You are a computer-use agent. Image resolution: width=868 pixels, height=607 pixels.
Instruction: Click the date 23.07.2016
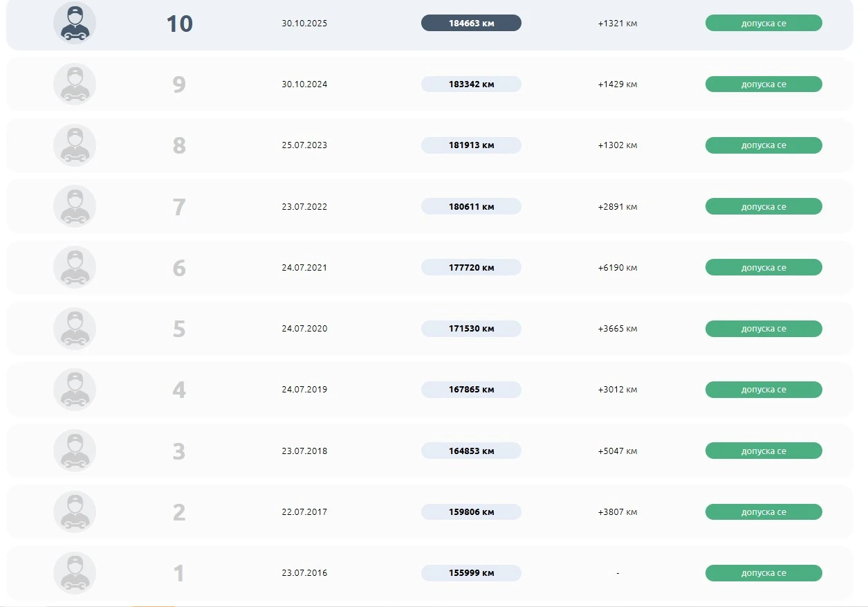304,573
